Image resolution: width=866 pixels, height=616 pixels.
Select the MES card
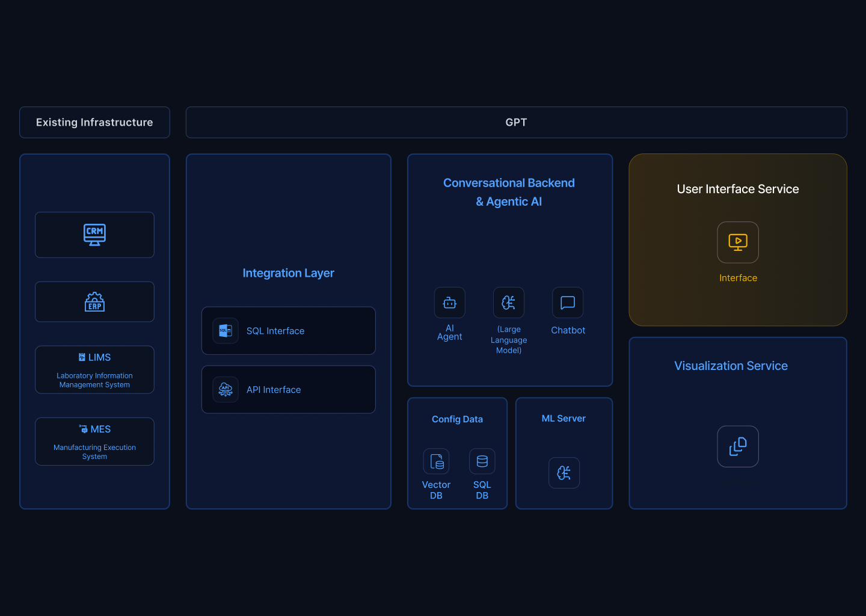tap(94, 442)
